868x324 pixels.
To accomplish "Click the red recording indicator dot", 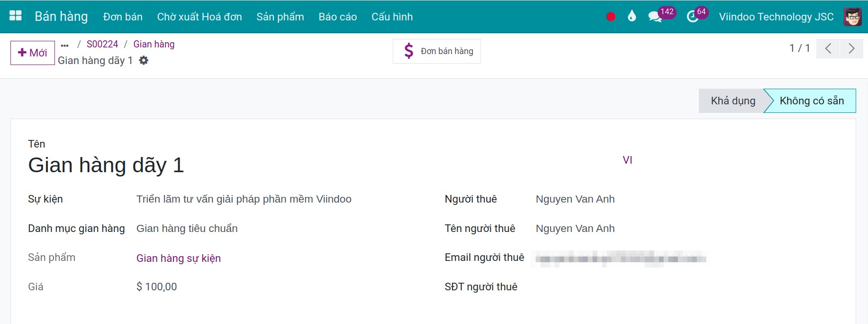I will click(611, 17).
